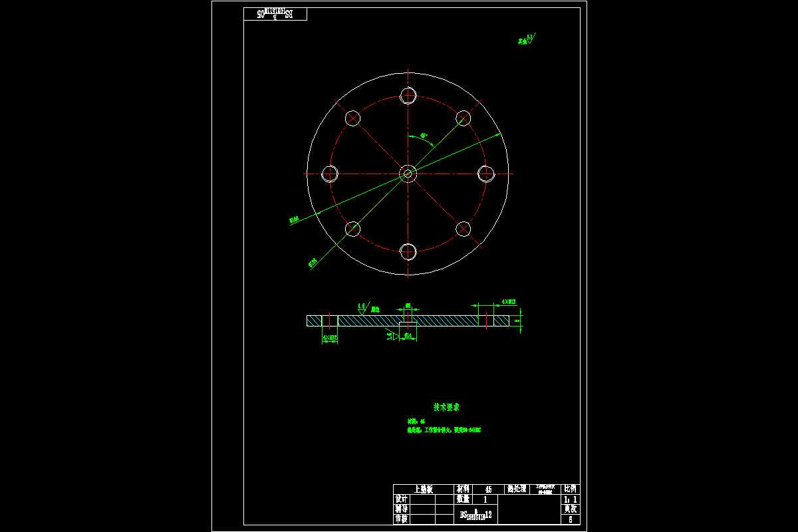798x532 pixels.
Task: Select the angle dimension inside the circular plate
Action: pos(424,135)
